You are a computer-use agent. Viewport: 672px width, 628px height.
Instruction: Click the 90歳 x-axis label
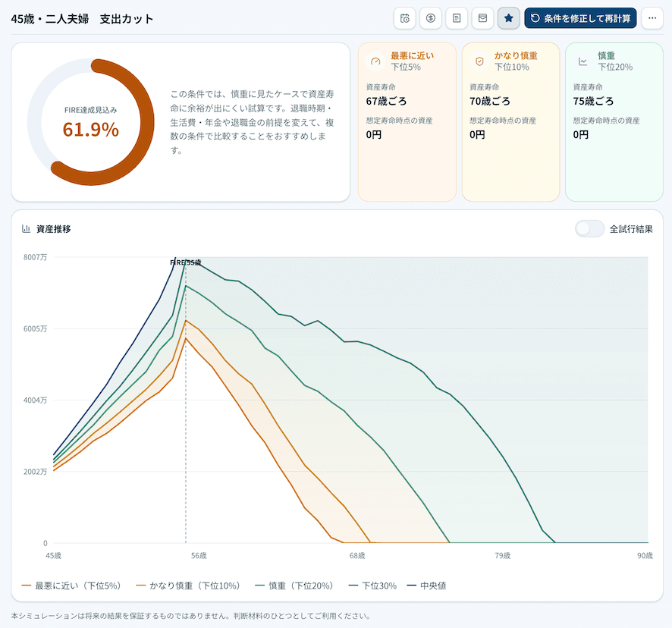[x=645, y=555]
